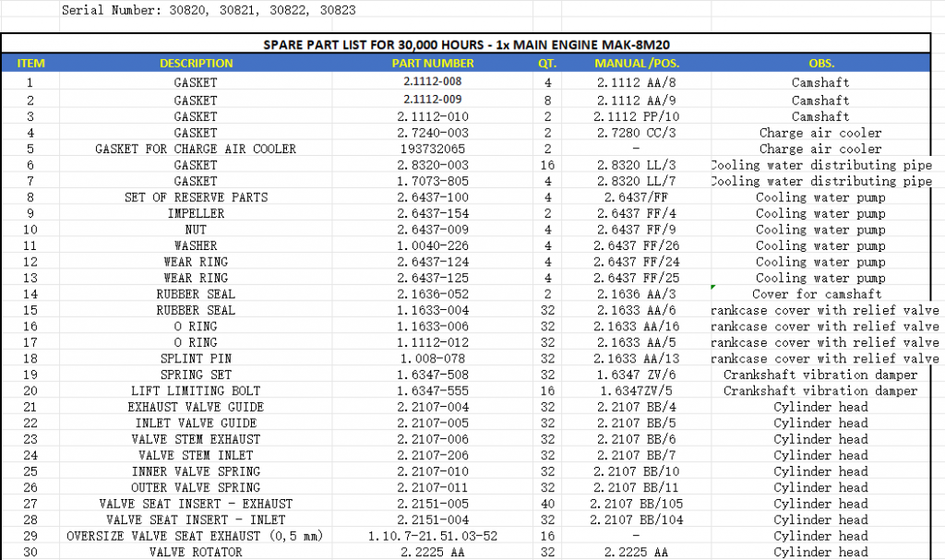This screenshot has width=945, height=560.
Task: Select the IMPELLER description cell
Action: pos(196,214)
